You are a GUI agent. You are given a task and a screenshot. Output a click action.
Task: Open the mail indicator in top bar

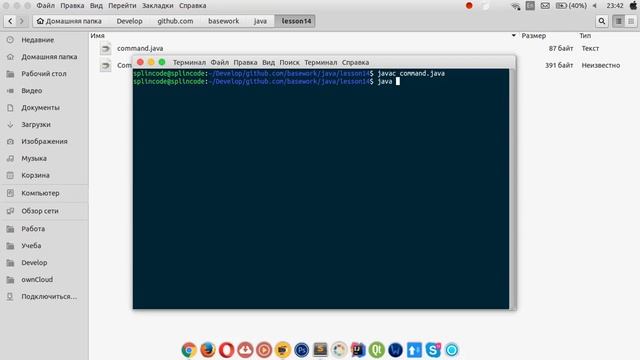coord(545,6)
